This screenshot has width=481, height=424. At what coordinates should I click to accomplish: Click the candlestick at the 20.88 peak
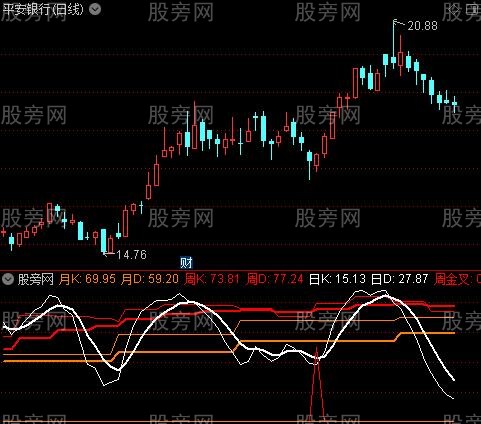click(x=394, y=45)
